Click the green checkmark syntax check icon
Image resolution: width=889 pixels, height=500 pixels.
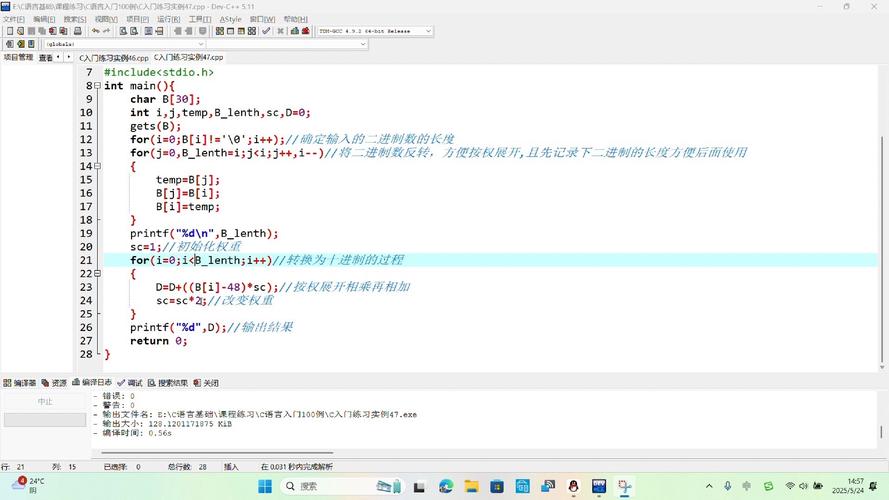coord(266,31)
